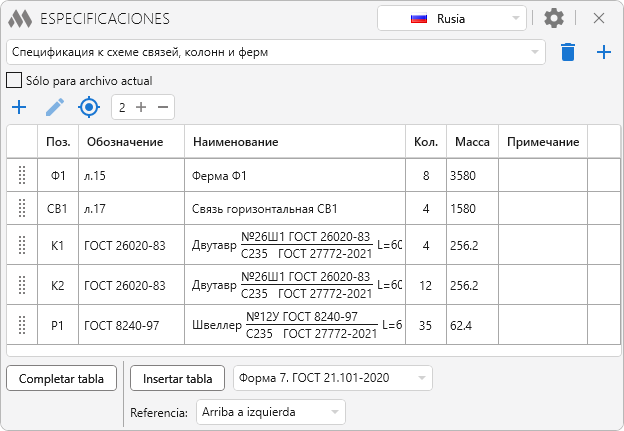Screen dimensions: 624x431
Task: Decrease the number stepper with minus
Action: click(x=162, y=107)
